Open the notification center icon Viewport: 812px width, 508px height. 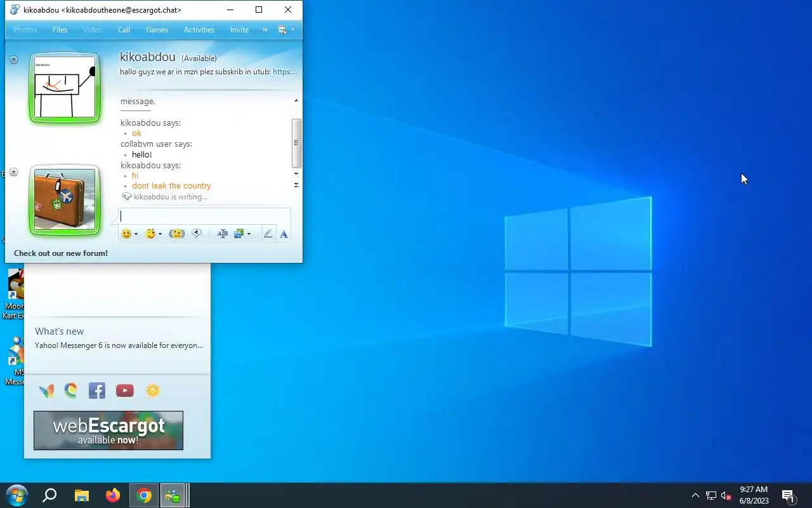click(x=789, y=496)
